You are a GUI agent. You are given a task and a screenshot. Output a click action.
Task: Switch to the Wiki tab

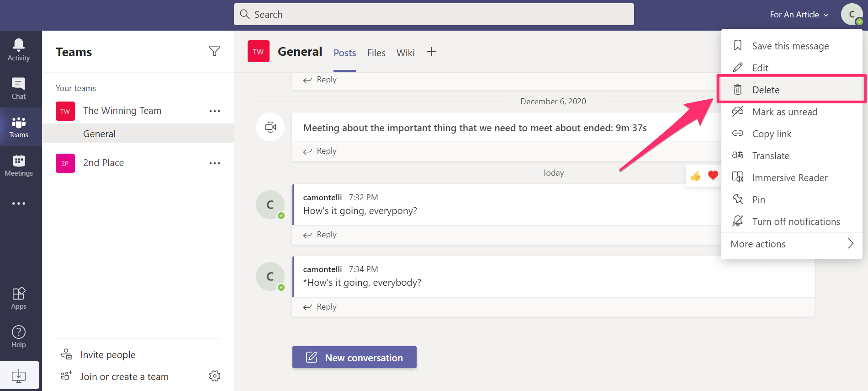click(x=405, y=53)
